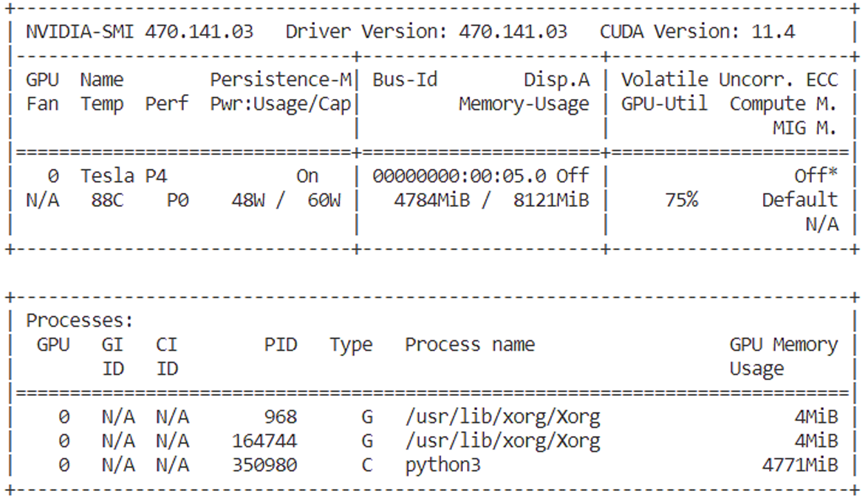
Task: Click the CUDA Version 11.4 text
Action: pos(697,31)
